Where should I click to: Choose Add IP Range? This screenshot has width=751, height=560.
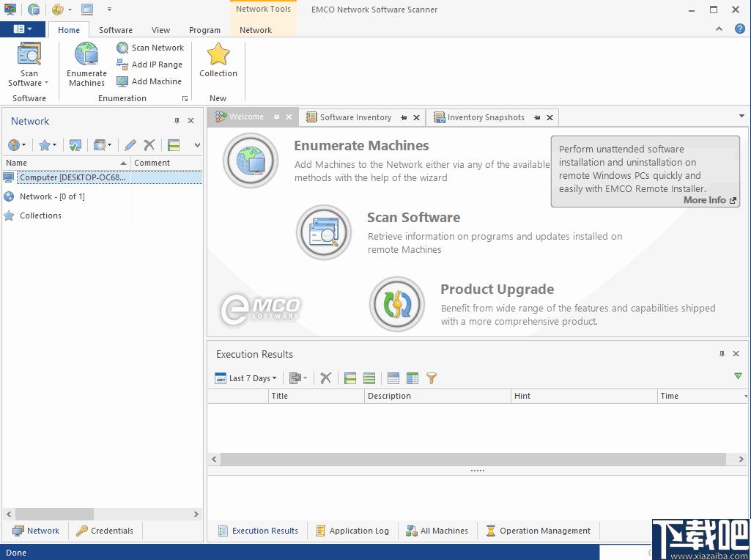(x=150, y=65)
